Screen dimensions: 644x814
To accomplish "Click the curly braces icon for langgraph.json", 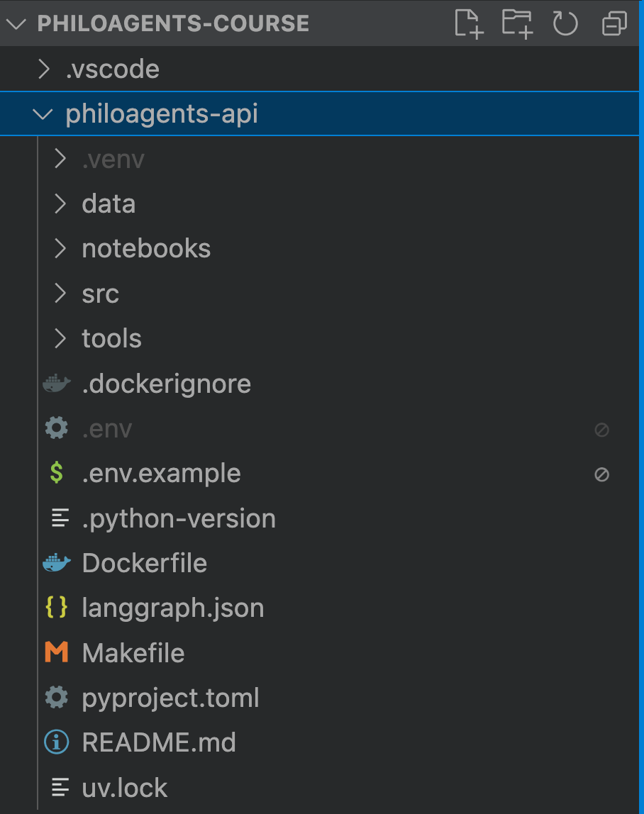I will [x=57, y=608].
